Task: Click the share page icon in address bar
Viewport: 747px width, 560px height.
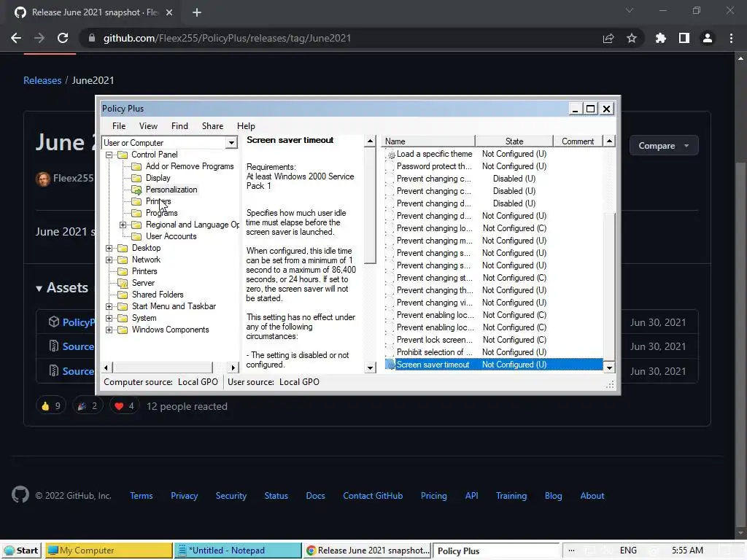Action: pyautogui.click(x=608, y=38)
